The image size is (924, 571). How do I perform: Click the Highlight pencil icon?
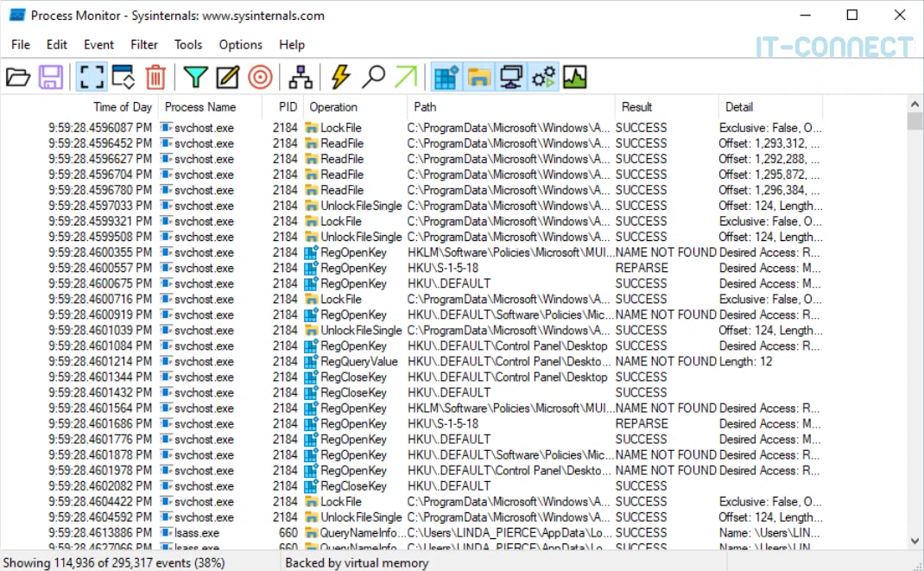(x=227, y=78)
